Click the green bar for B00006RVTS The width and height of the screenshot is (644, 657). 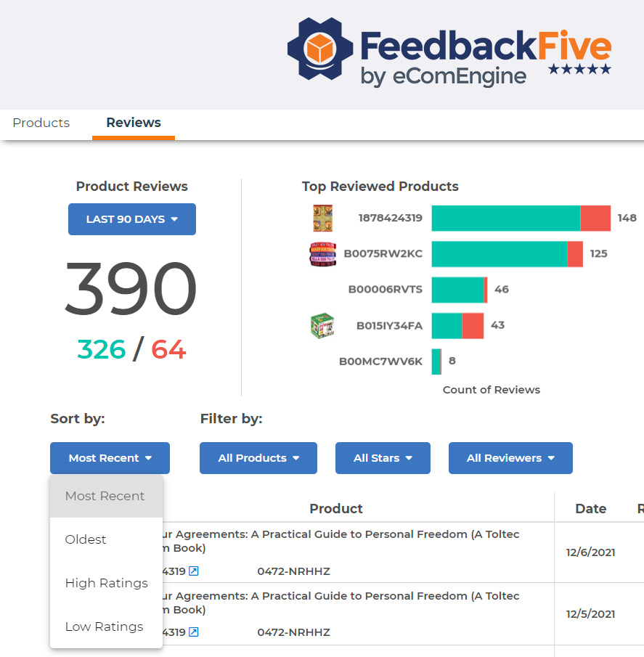[x=458, y=290]
